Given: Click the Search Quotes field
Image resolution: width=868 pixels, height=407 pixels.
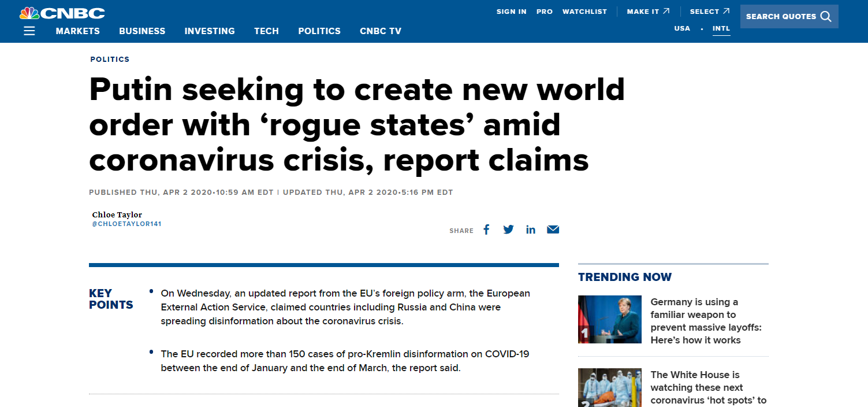Looking at the screenshot, I should point(781,16).
